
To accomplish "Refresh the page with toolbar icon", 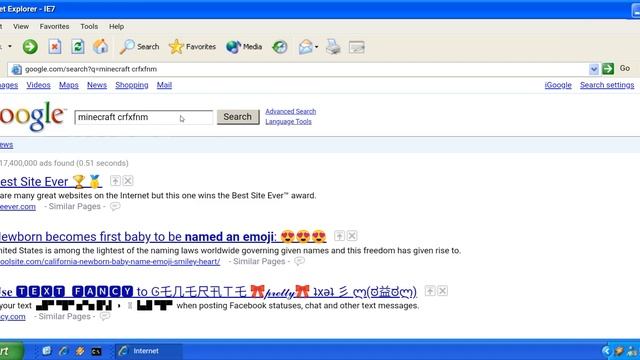I will [x=78, y=47].
